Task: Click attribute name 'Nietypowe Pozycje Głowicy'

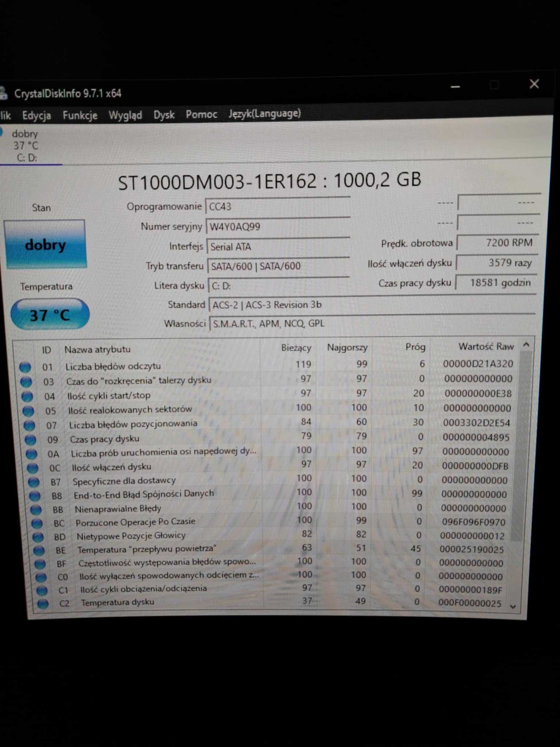Action: 131,536
